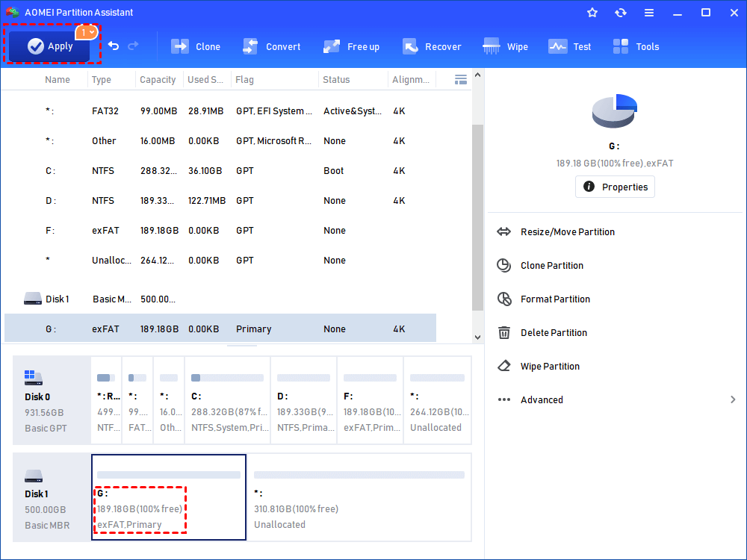This screenshot has height=560, width=747.
Task: Click the Format Partition icon
Action: click(504, 299)
